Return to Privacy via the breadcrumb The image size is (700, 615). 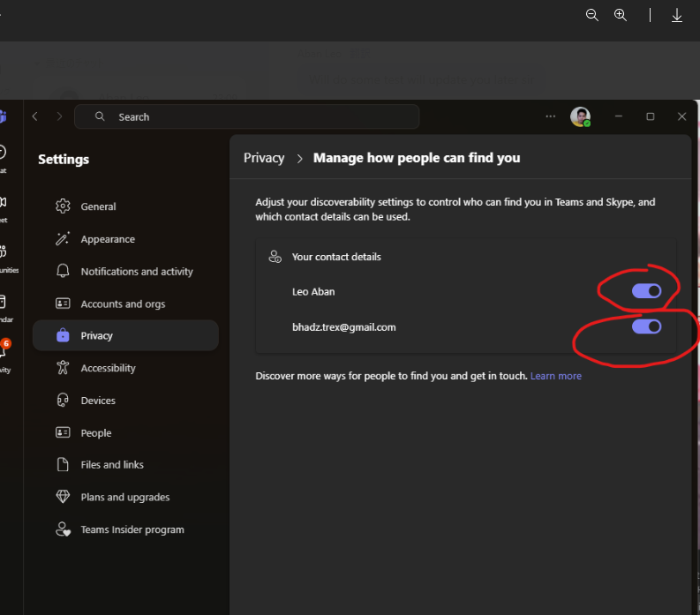[x=264, y=158]
